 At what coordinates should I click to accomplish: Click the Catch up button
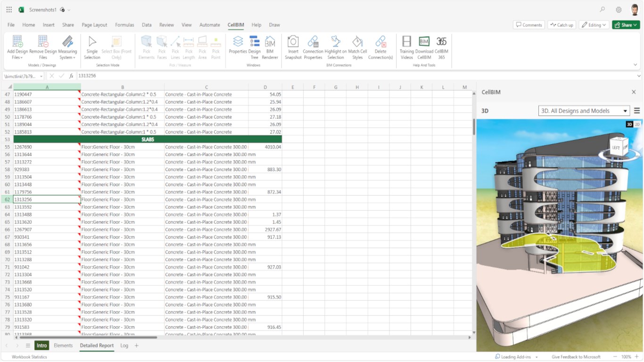tap(561, 25)
